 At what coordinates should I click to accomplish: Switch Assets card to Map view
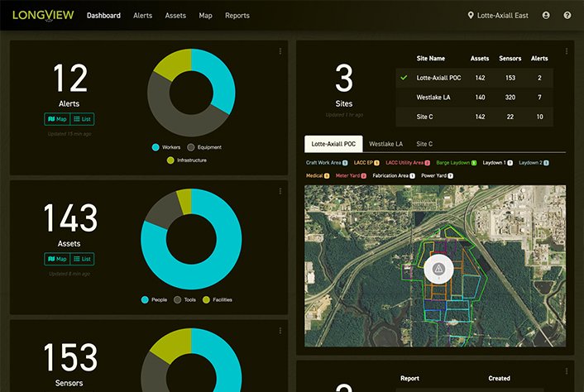(56, 259)
